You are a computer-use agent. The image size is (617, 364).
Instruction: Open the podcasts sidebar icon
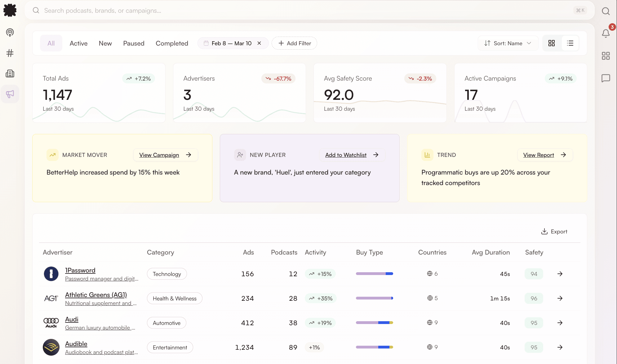(x=10, y=33)
